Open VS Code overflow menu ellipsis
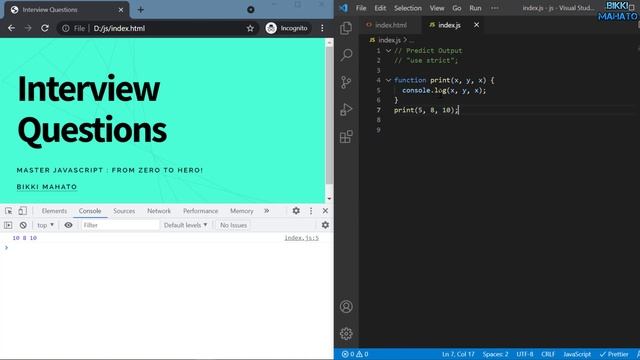This screenshot has height=360, width=640. pos(495,8)
